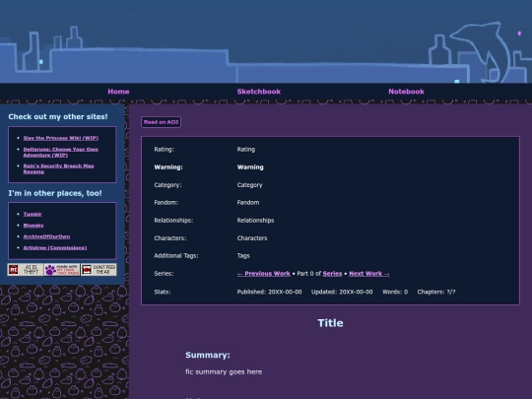
Task: Open Slay the Princess Wiki link
Action: [x=61, y=138]
